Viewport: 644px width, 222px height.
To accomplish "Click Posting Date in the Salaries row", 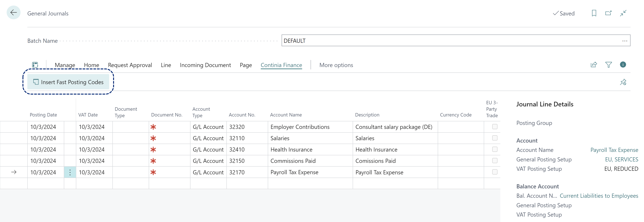I will tap(45, 138).
